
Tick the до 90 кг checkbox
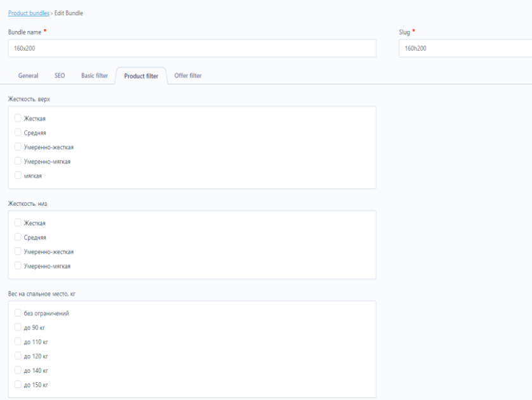click(x=18, y=327)
